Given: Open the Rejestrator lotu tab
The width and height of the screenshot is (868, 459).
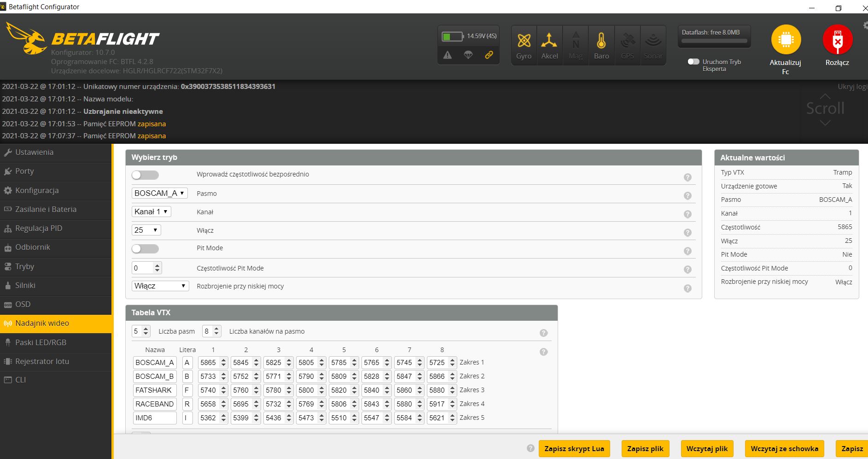Looking at the screenshot, I should [56, 361].
